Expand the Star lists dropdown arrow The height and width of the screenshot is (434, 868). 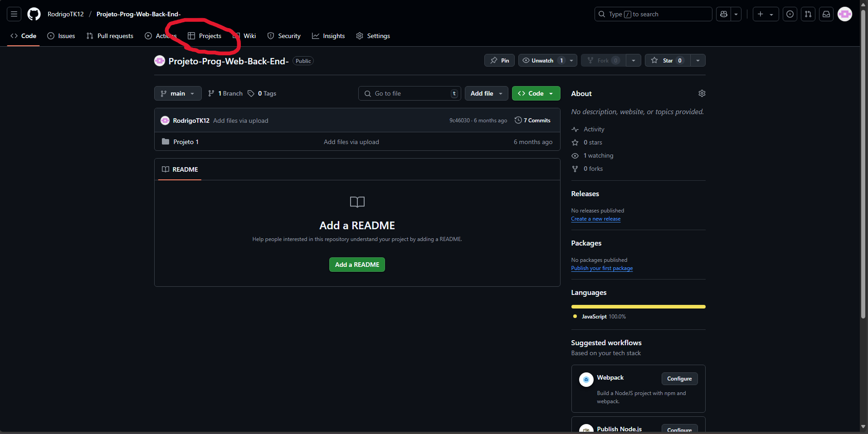tap(698, 60)
